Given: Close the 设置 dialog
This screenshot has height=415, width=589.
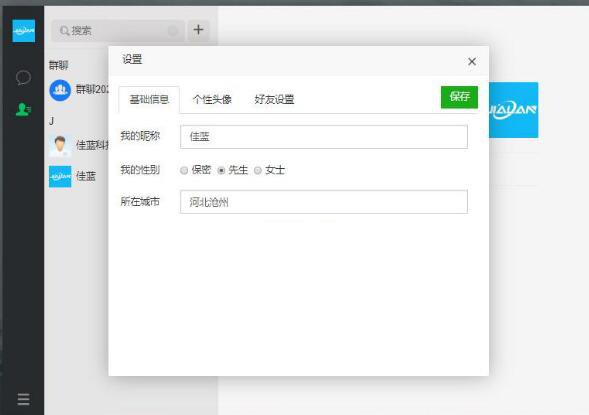Looking at the screenshot, I should 472,62.
